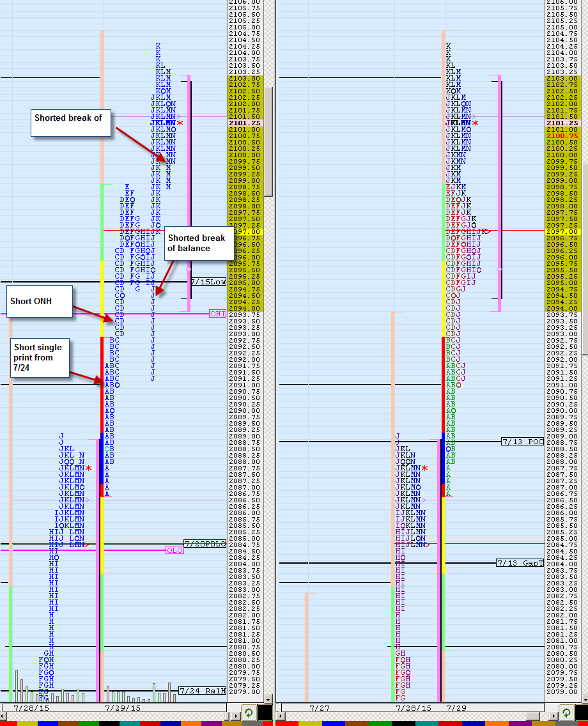Viewport: 588px width, 726px height.
Task: Click left chart horizontal scrollbar's left arrow
Action: pyautogui.click(x=3, y=716)
